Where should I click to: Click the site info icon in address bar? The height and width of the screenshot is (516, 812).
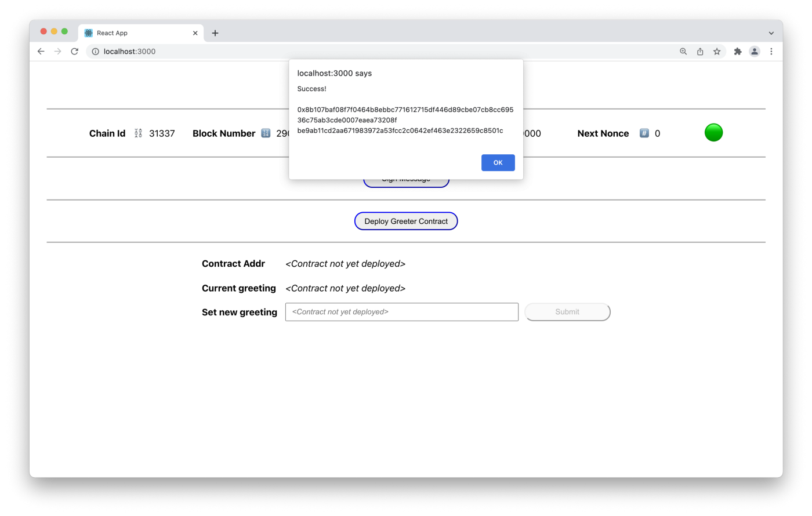pyautogui.click(x=95, y=52)
